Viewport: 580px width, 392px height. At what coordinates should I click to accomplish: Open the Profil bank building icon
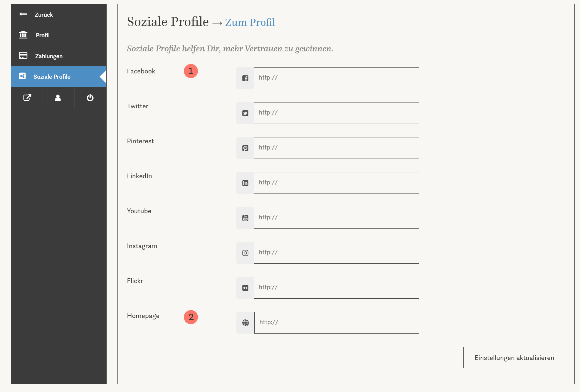tap(23, 35)
